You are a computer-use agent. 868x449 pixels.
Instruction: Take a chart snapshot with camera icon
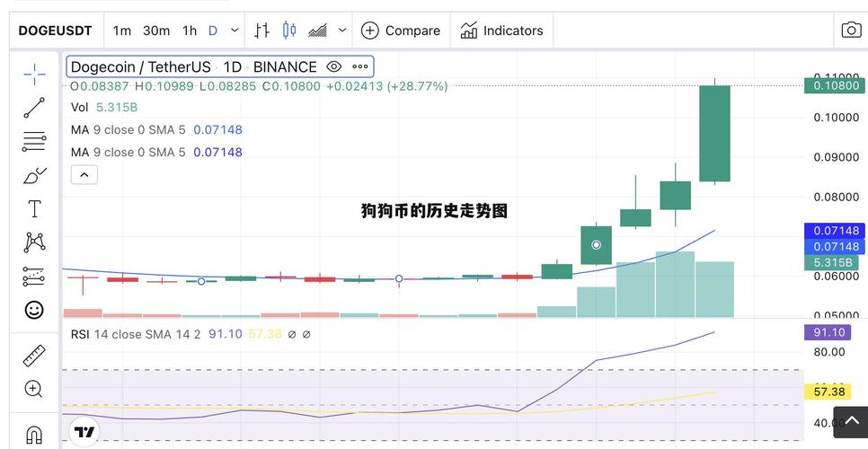pos(851,30)
